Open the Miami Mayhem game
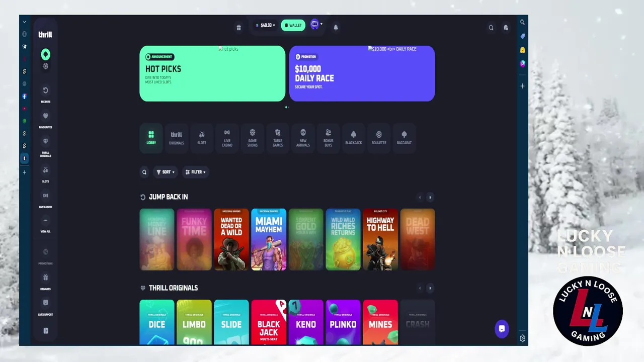 [269, 239]
